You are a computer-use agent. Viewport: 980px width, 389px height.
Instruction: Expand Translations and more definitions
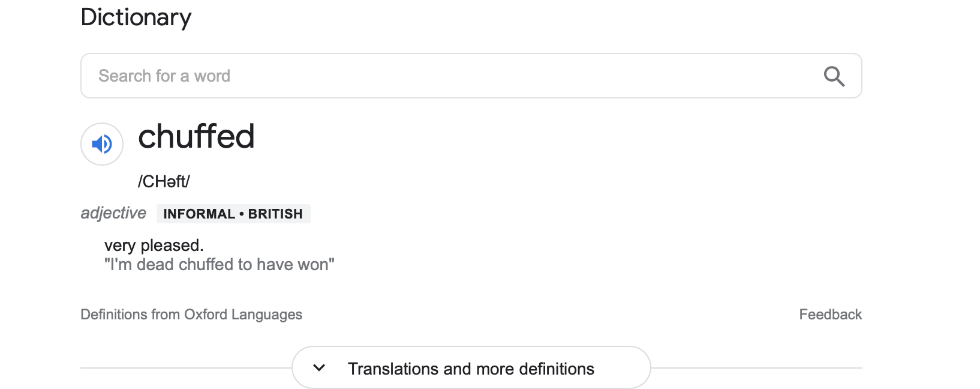(471, 367)
